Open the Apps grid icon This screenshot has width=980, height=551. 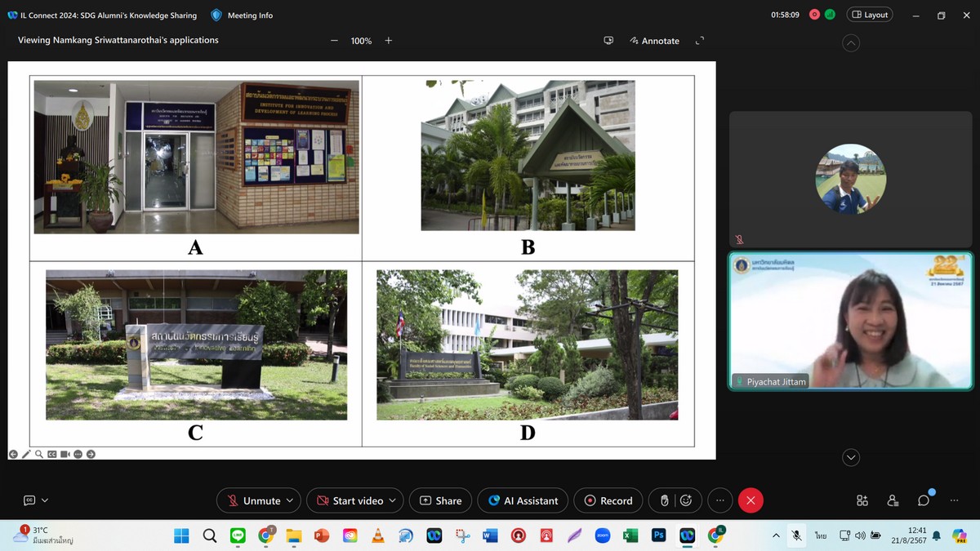862,500
